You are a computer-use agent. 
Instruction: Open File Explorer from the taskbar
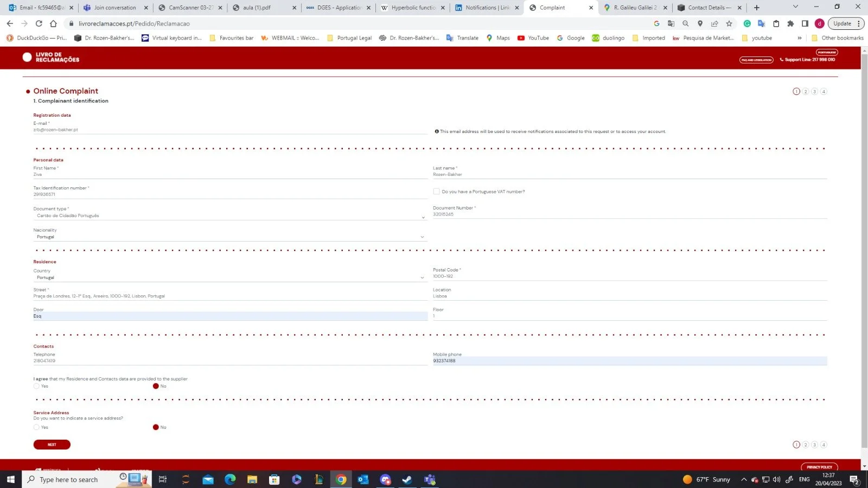tap(252, 479)
